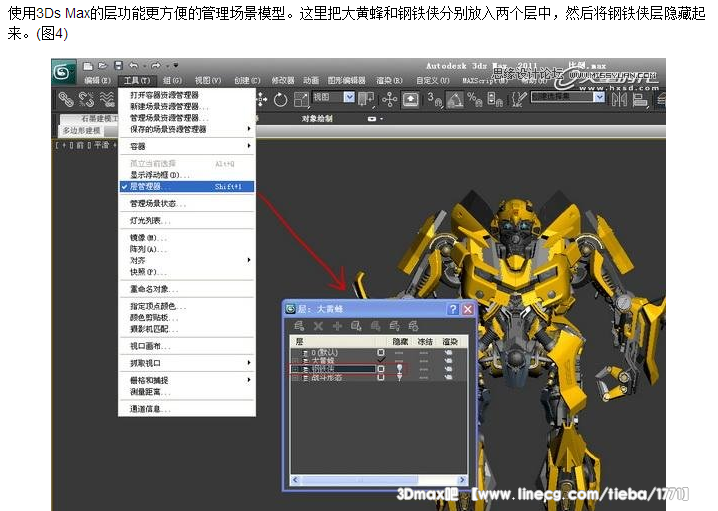This screenshot has width=718, height=511.
Task: Click Select Highlighted Objects icon in layer dialog
Action: [x=356, y=326]
